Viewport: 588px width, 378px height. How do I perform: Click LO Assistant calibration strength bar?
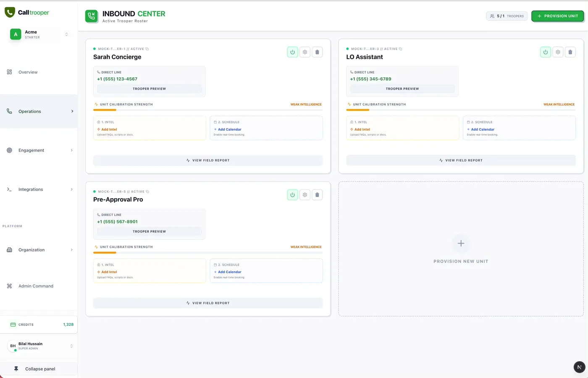(461, 110)
